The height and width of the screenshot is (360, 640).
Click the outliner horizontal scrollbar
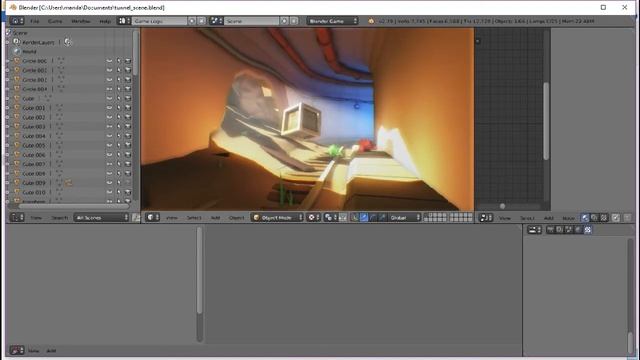(x=74, y=206)
